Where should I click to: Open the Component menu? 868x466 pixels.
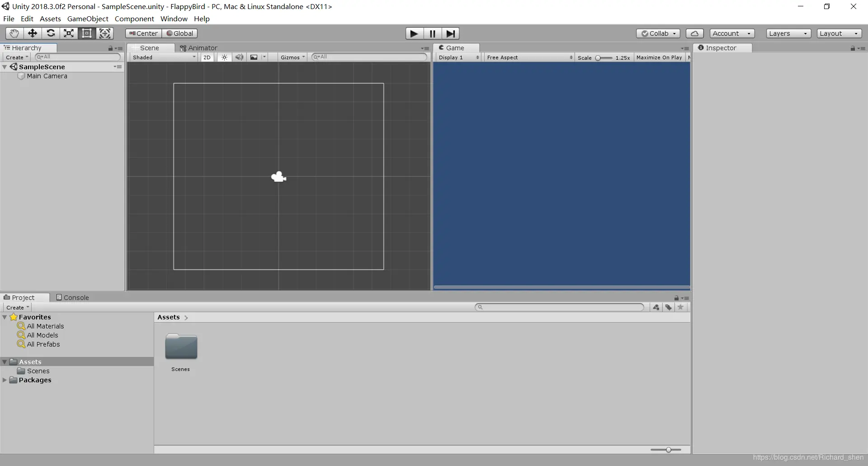[134, 19]
